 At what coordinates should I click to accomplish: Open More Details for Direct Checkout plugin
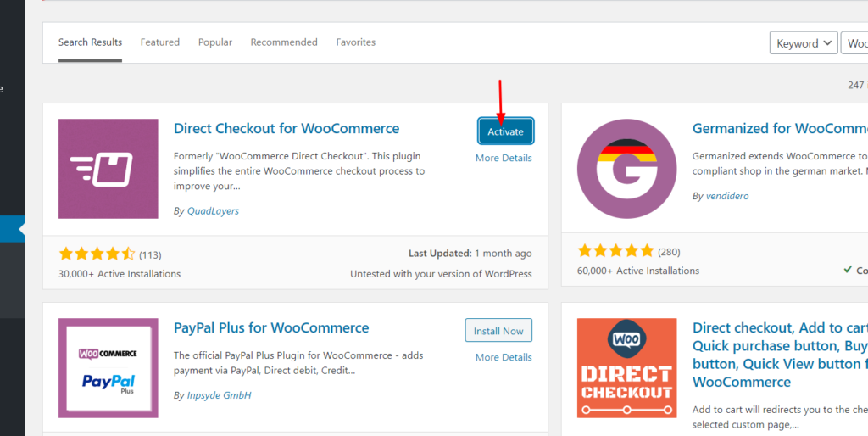coord(504,158)
